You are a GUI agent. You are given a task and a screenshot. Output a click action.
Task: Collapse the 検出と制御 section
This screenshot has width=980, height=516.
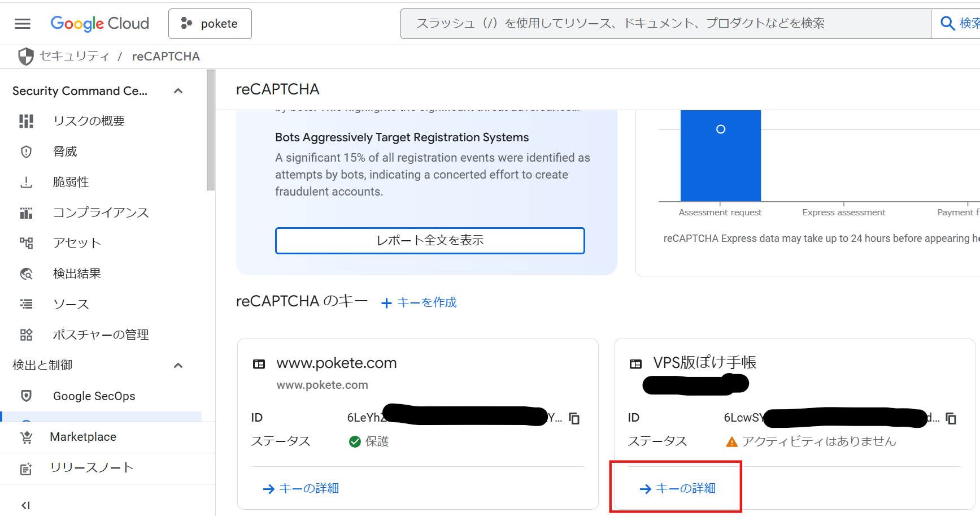click(178, 366)
